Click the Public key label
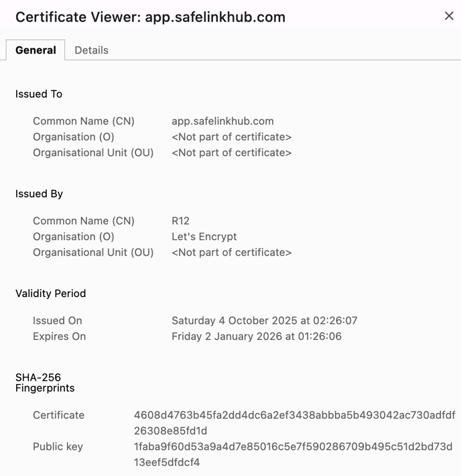 pos(58,447)
